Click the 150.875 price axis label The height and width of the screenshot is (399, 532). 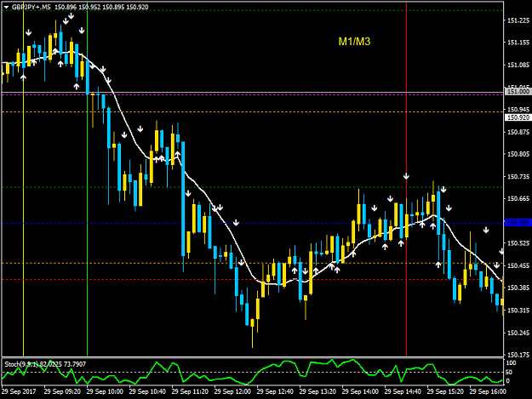coord(518,132)
